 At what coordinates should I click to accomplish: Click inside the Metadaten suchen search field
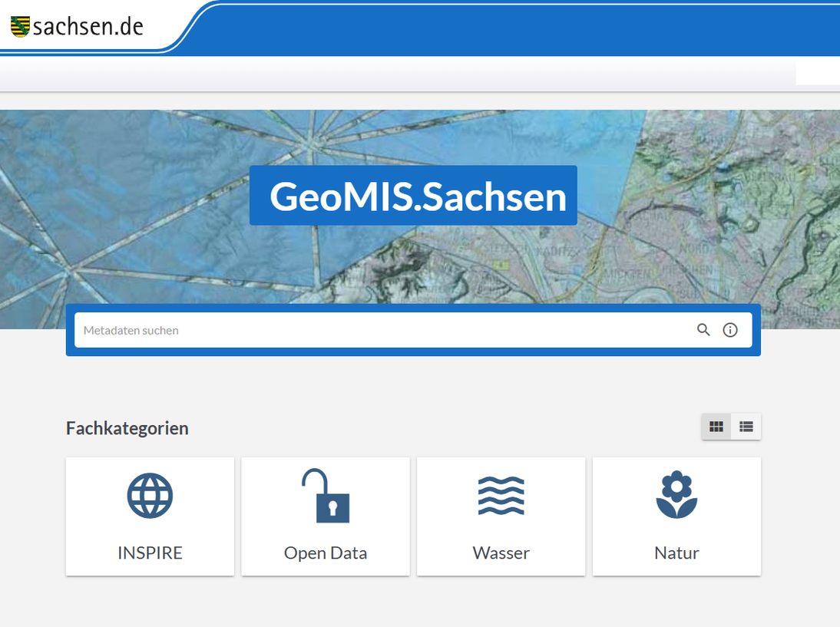pos(307,330)
